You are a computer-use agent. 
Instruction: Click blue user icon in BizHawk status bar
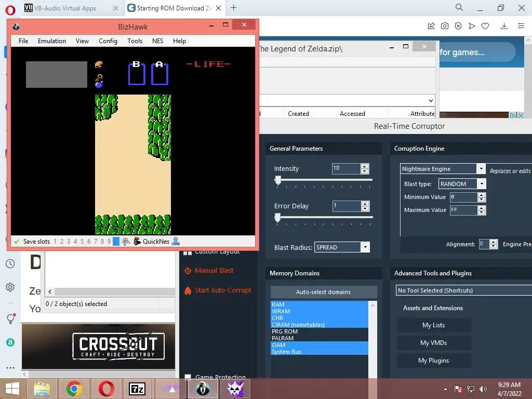176,241
